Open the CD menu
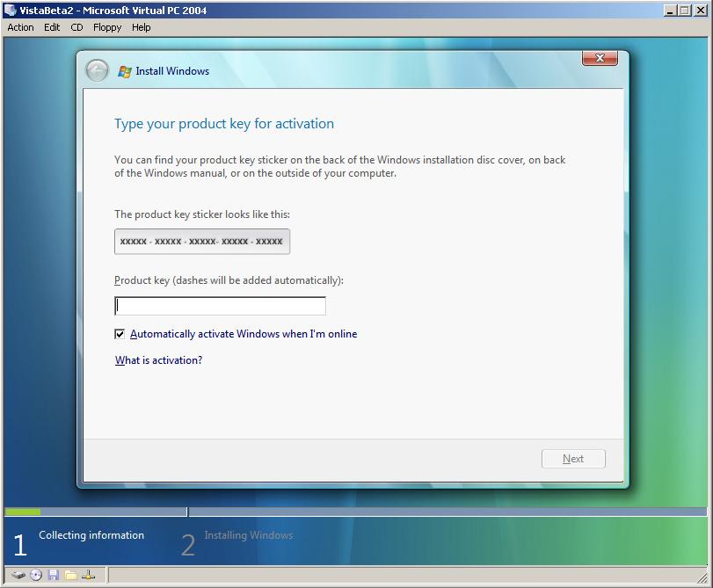The height and width of the screenshot is (588, 713). coord(76,27)
